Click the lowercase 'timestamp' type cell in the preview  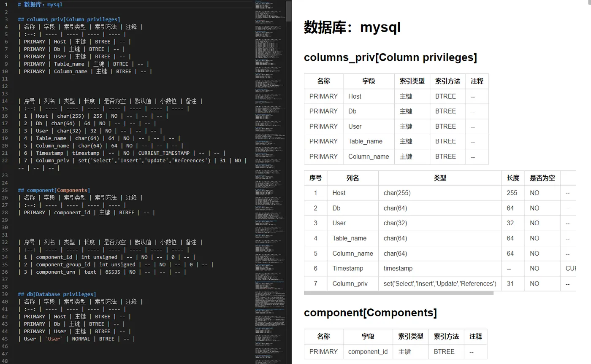coord(440,268)
